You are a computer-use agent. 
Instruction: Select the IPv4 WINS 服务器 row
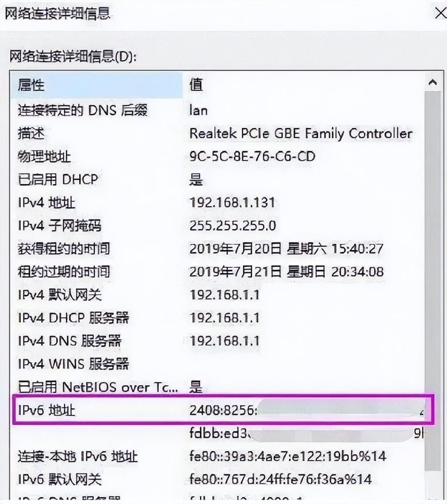click(218, 364)
